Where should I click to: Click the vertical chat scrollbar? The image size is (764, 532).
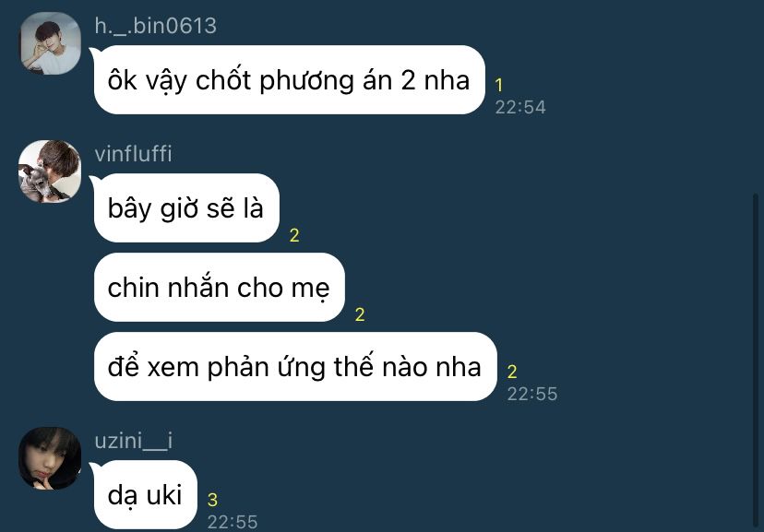coord(756,361)
